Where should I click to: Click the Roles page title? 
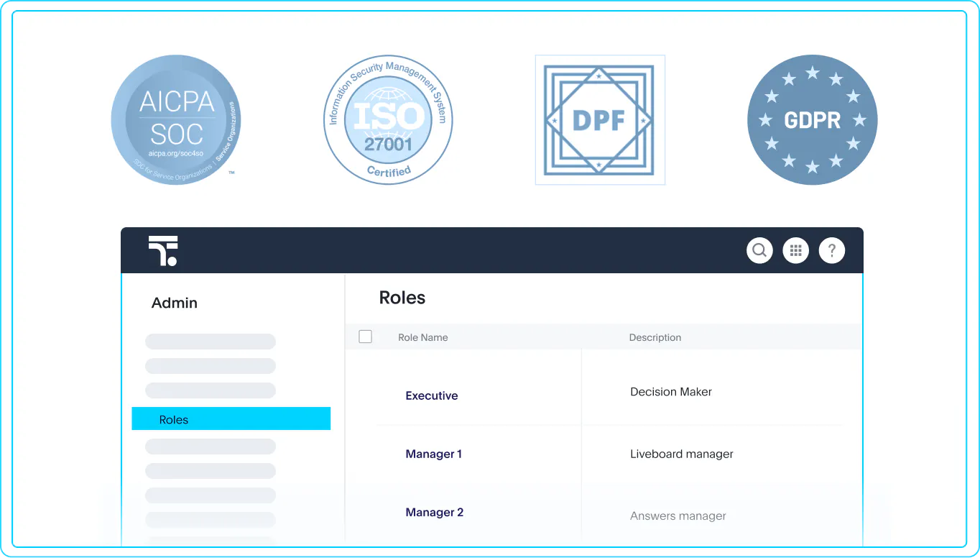click(402, 298)
